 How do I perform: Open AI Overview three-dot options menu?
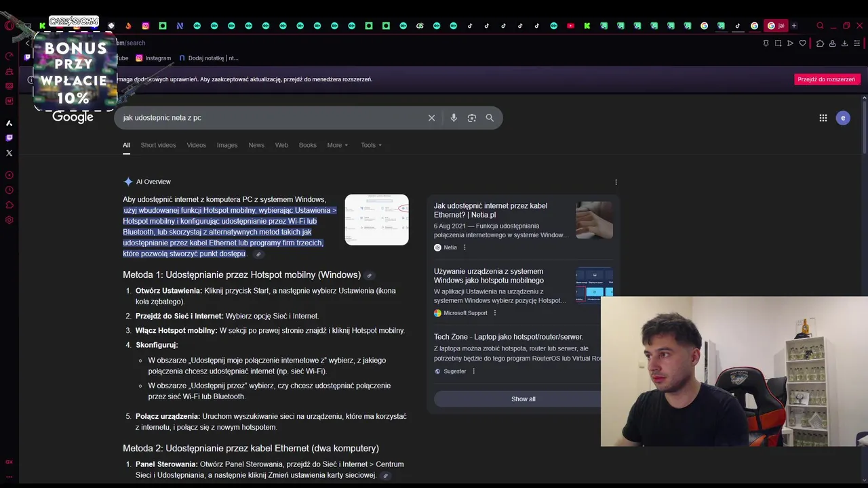click(x=616, y=182)
